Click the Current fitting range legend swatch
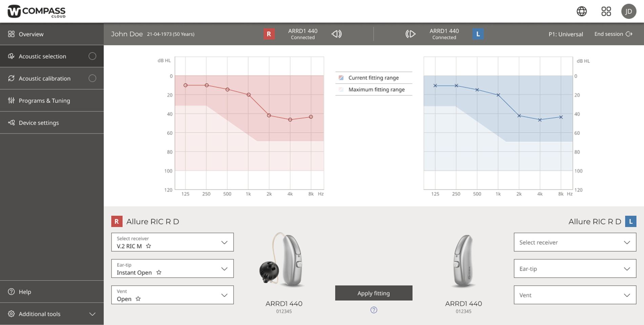This screenshot has width=644, height=325. pyautogui.click(x=341, y=78)
